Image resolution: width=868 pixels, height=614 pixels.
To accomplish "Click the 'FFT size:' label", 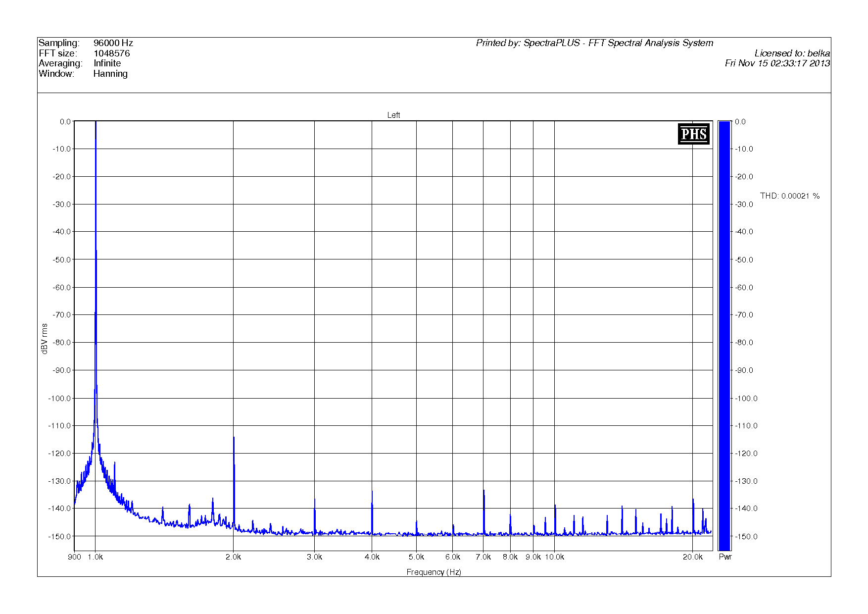I will coord(58,53).
